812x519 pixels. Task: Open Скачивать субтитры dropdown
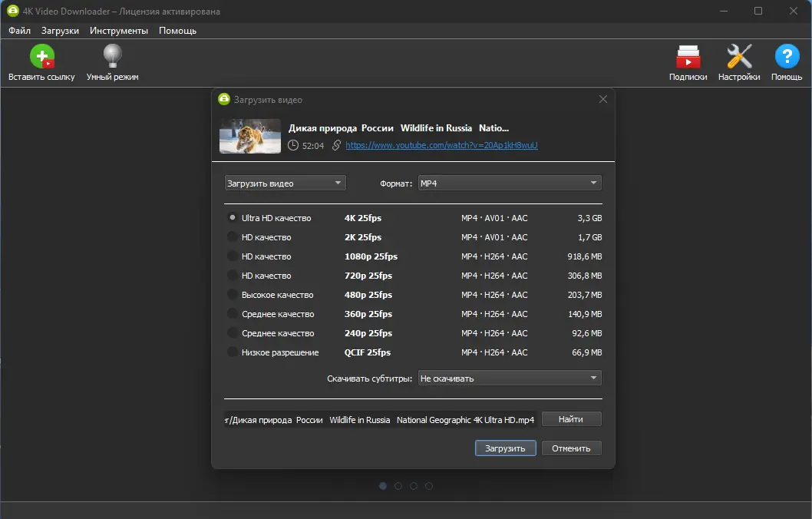(510, 378)
